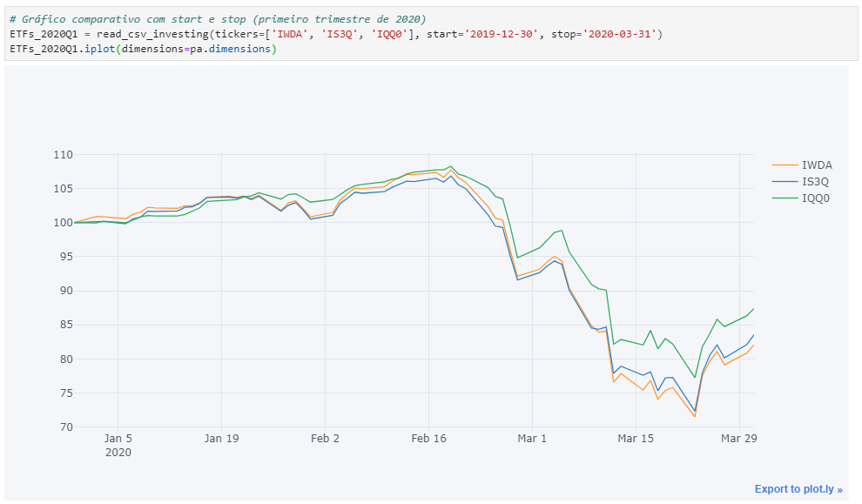Image resolution: width=862 pixels, height=504 pixels.
Task: Click the Feb 16 x-axis tick label
Action: (x=428, y=439)
